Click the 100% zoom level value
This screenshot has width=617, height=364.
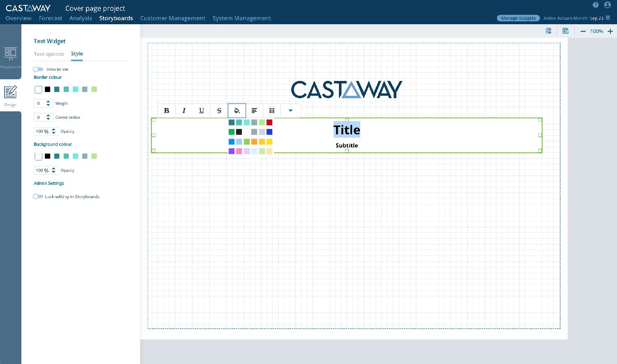(596, 31)
